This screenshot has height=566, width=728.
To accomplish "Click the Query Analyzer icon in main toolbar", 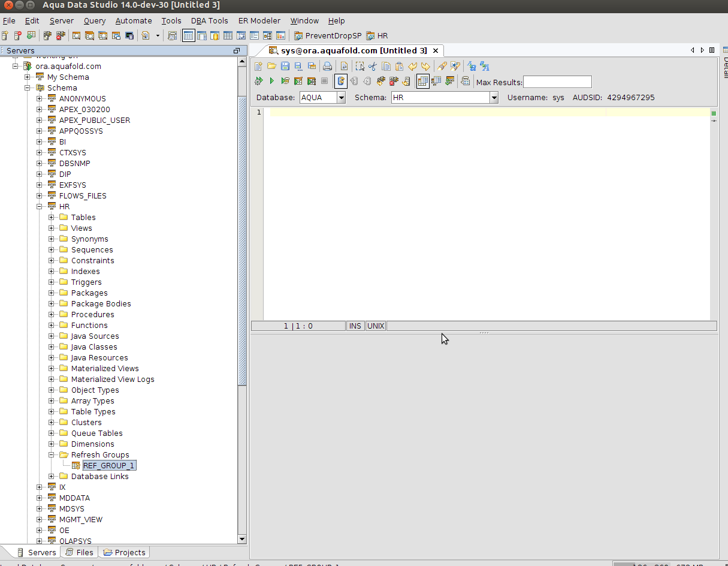I will coord(77,36).
